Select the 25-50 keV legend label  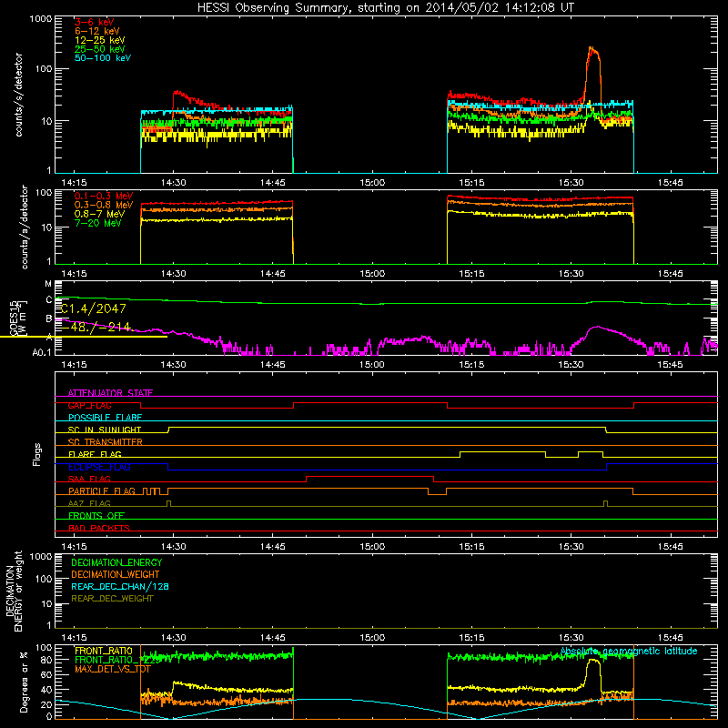99,49
